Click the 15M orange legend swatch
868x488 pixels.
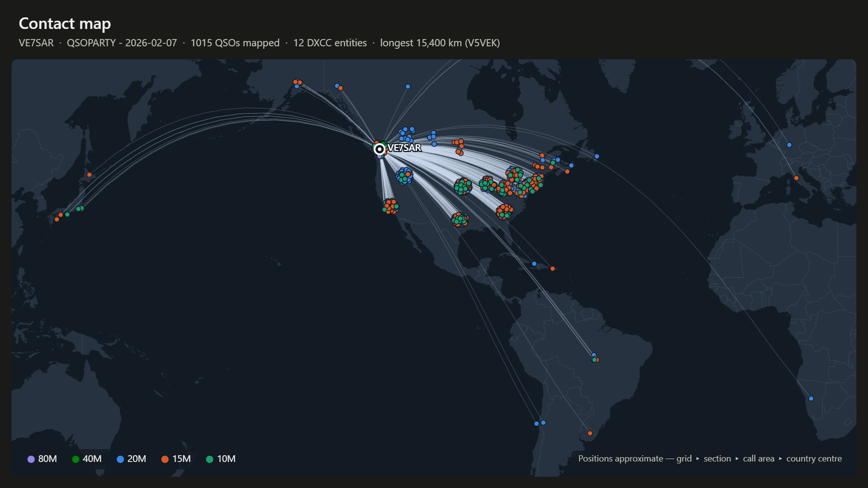coord(165,459)
